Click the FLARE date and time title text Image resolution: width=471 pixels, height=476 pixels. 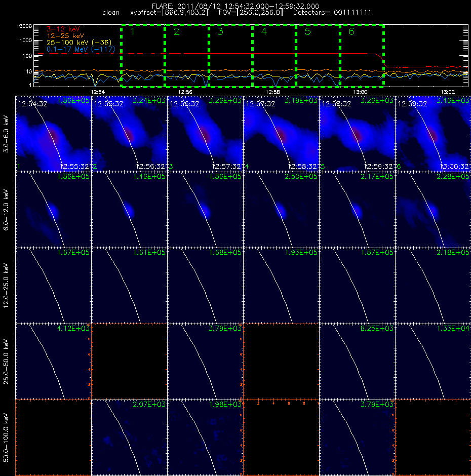coord(235,6)
